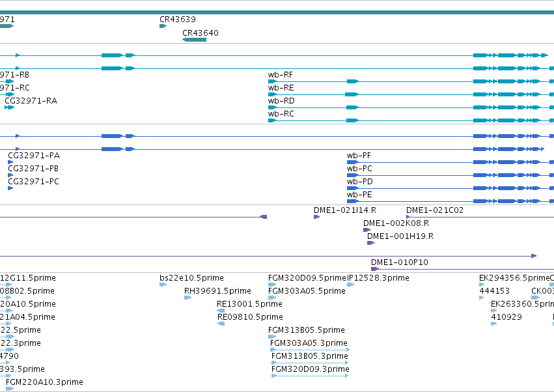554x392 pixels.
Task: Select the 444153 EST label
Action: (x=494, y=291)
